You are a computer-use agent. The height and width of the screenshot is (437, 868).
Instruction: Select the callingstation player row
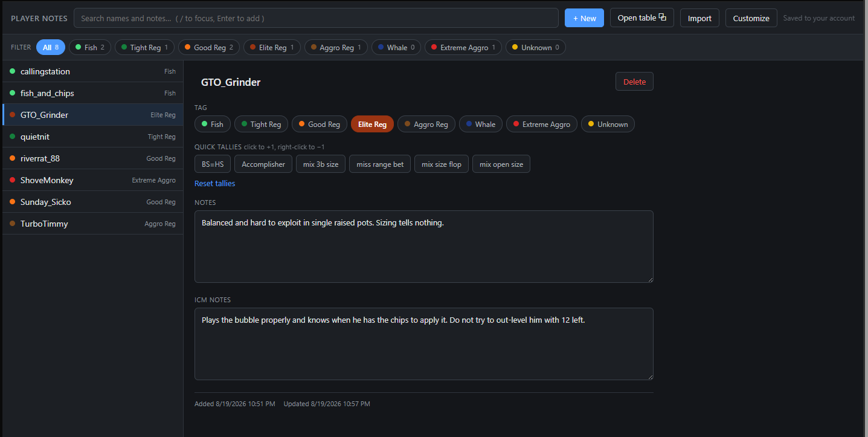click(x=92, y=71)
